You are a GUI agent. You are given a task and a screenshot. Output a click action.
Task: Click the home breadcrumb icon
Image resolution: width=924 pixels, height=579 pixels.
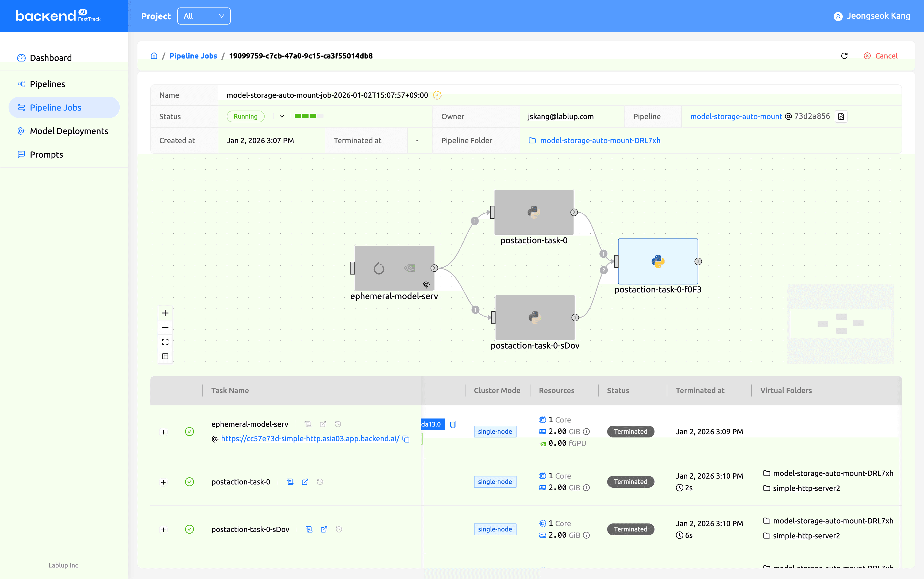[154, 56]
